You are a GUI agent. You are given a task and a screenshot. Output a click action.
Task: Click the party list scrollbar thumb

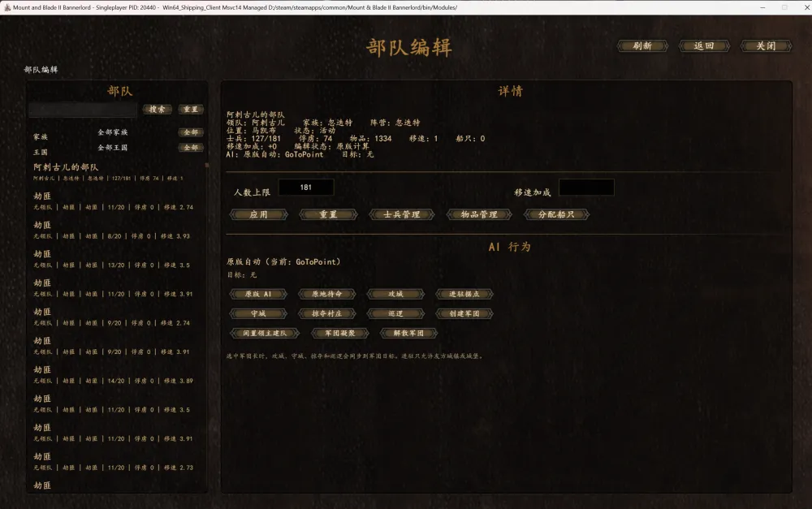pyautogui.click(x=206, y=165)
